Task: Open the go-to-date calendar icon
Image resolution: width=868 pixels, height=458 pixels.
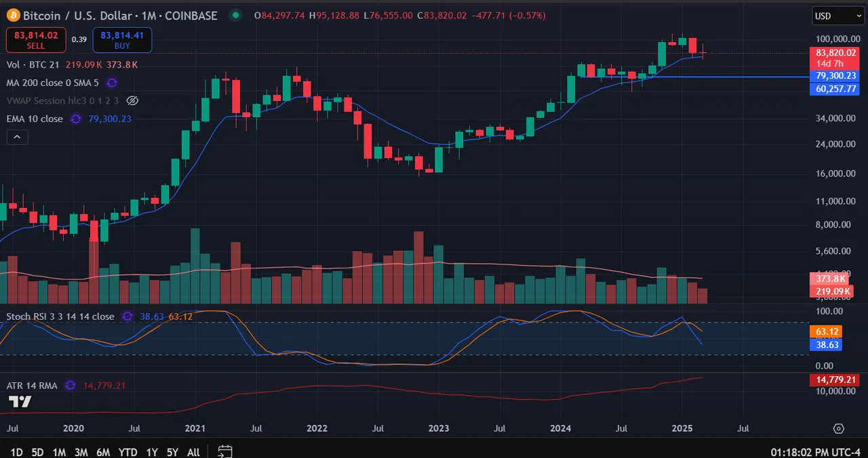Action: click(x=225, y=451)
